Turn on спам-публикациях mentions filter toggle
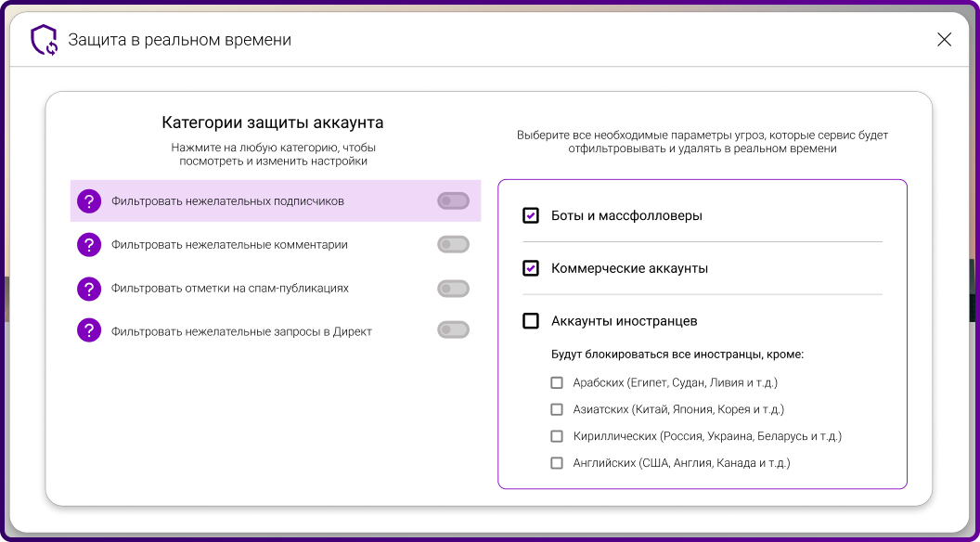The width and height of the screenshot is (980, 542). click(453, 289)
